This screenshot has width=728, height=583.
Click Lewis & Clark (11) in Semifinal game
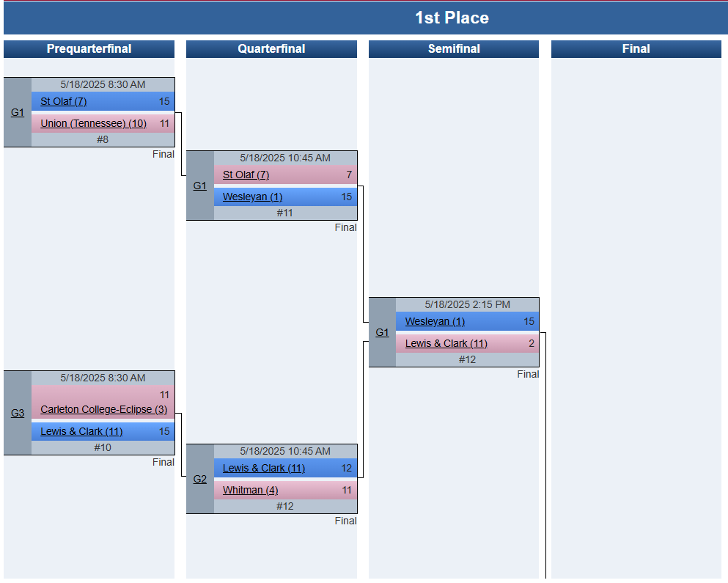coord(446,343)
